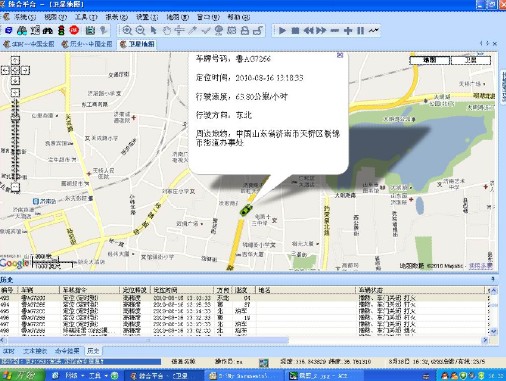Click the rewind playback button
506x381 pixels.
tap(308, 31)
